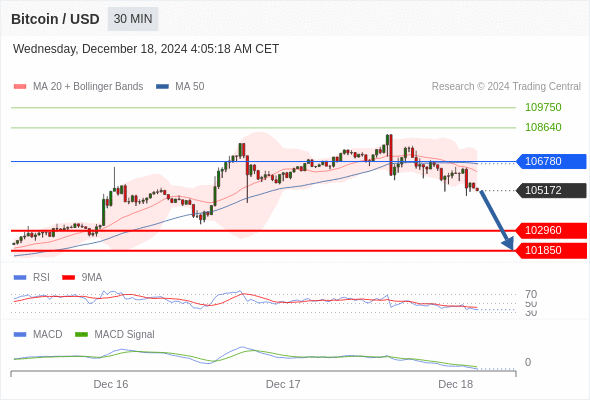Click the Bitcoin / USD title
The width and height of the screenshot is (590, 400).
pyautogui.click(x=55, y=19)
